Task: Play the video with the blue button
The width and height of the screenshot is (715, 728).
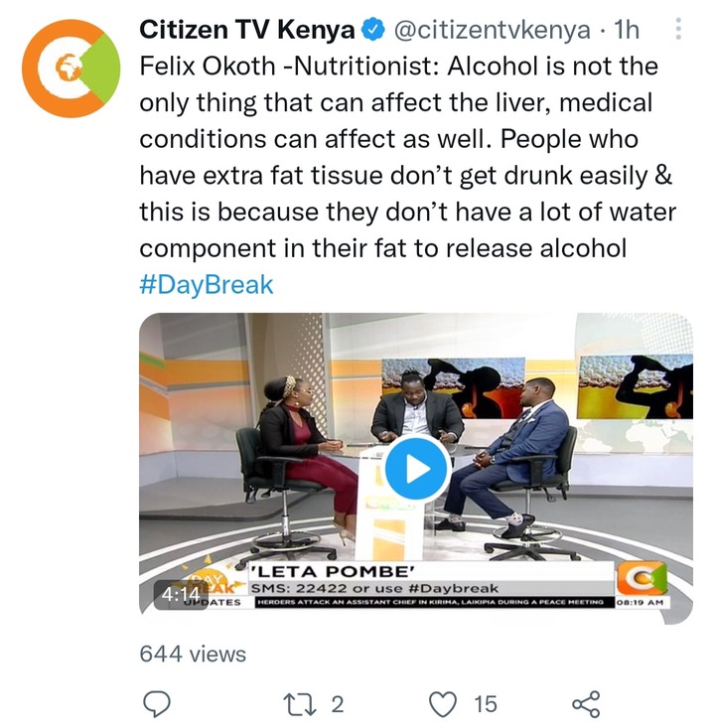Action: pyautogui.click(x=416, y=469)
